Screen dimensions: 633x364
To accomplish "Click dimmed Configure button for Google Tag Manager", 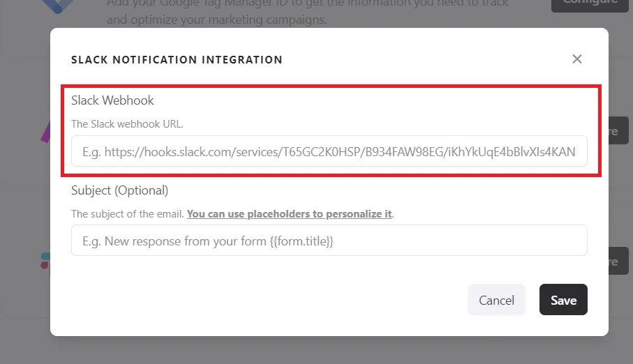I will [x=590, y=5].
